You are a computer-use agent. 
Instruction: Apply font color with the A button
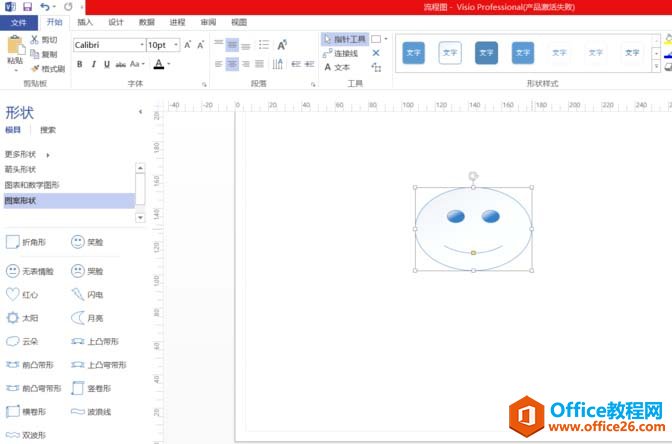point(159,64)
